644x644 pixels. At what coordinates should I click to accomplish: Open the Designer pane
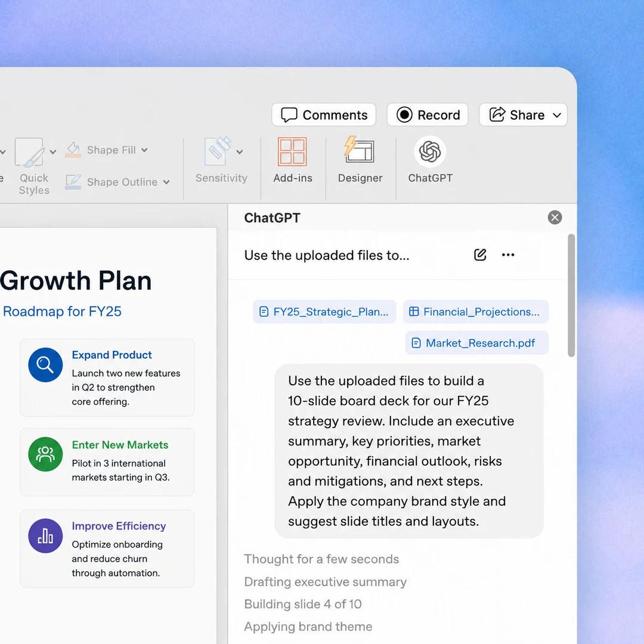pos(360,159)
